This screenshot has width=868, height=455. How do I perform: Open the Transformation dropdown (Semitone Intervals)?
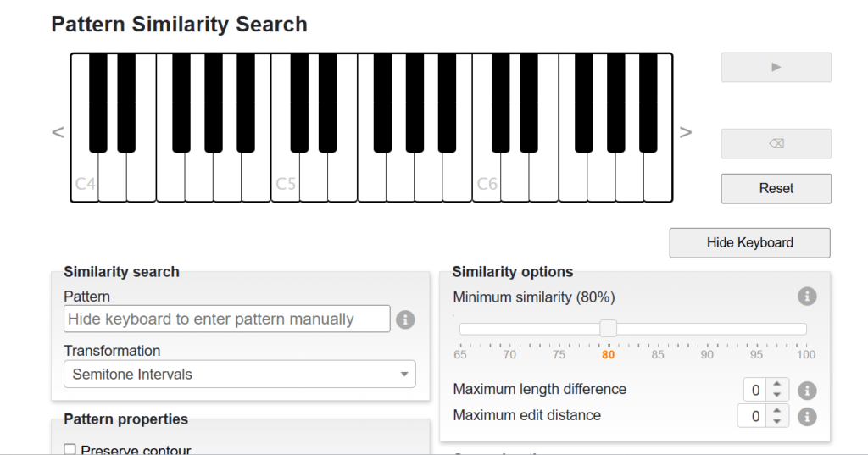(239, 375)
